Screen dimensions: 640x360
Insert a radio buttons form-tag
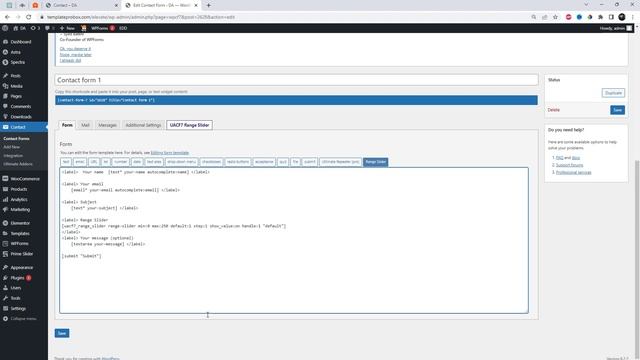click(x=238, y=162)
